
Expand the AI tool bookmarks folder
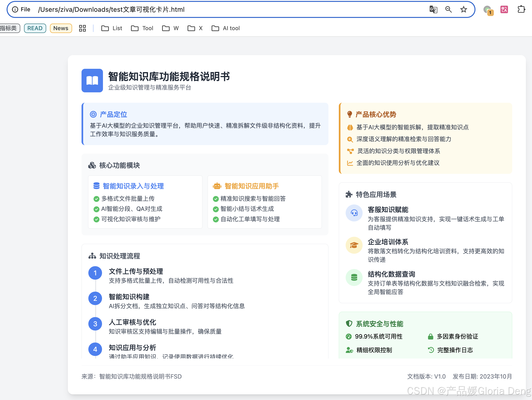tap(226, 28)
